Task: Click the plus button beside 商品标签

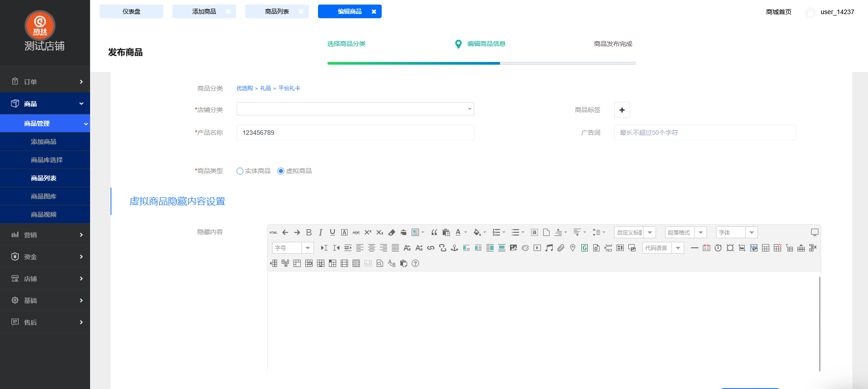Action: point(622,110)
